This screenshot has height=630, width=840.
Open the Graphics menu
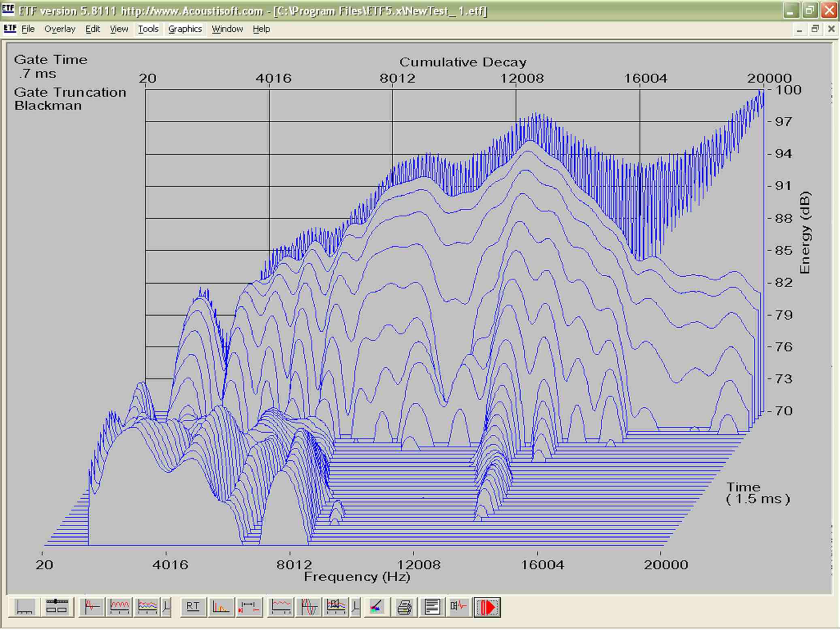(x=185, y=29)
